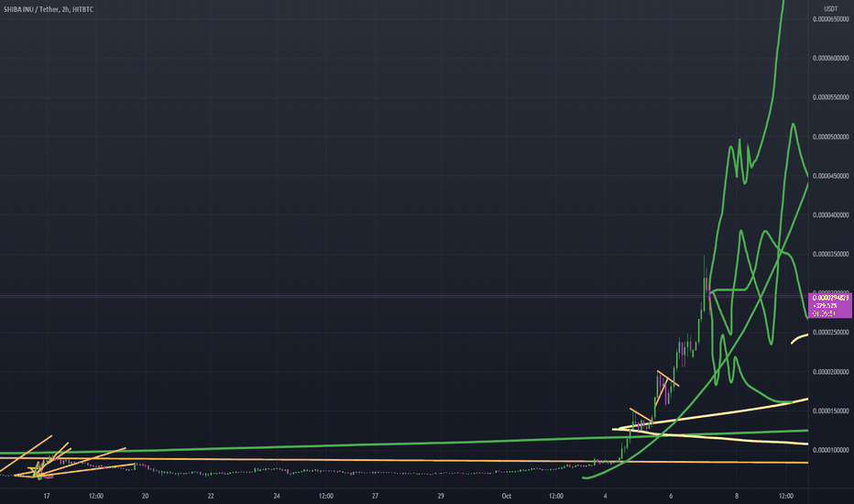854x504 pixels.
Task: Click the 12:00 label between 17 and 20
Action: [96, 496]
